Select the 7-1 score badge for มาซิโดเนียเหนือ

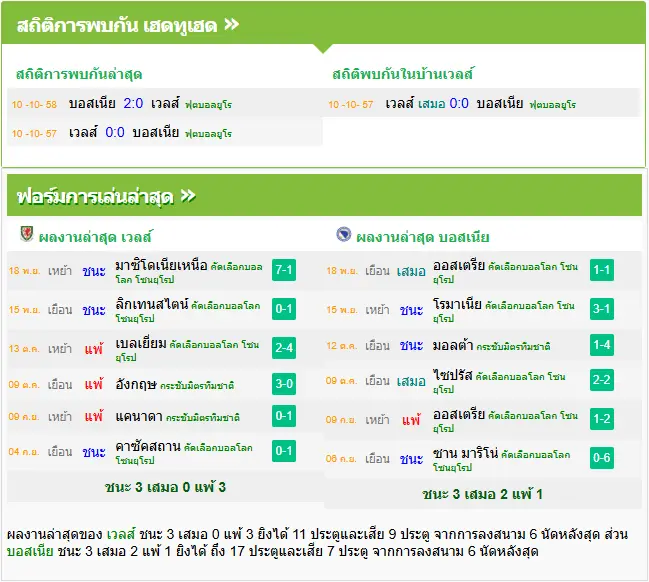[284, 270]
